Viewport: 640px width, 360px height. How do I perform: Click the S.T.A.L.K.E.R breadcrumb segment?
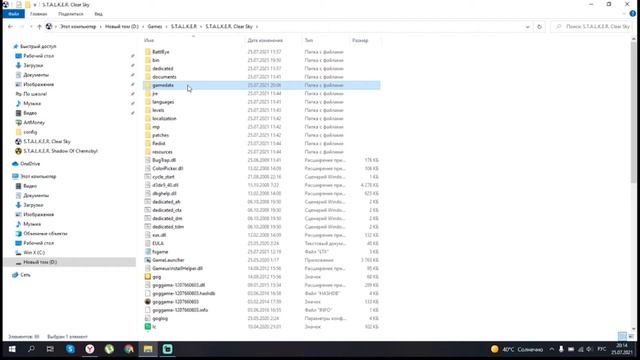(x=184, y=27)
